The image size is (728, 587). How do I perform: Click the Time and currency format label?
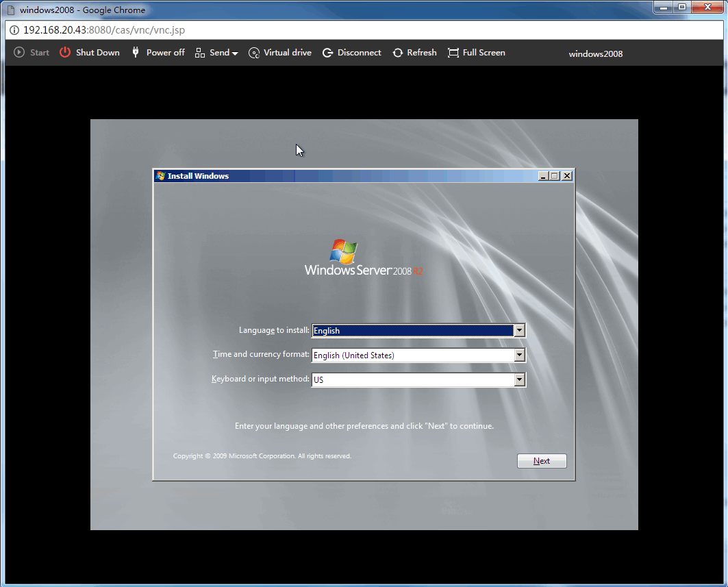point(261,354)
